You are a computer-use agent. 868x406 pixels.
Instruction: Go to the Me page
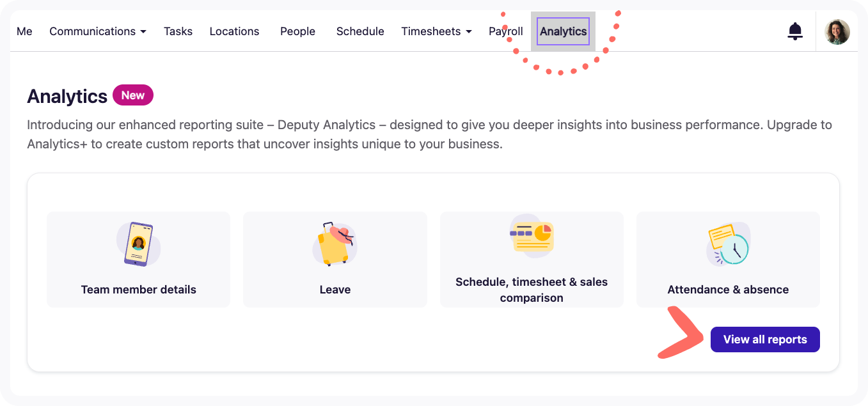click(24, 31)
